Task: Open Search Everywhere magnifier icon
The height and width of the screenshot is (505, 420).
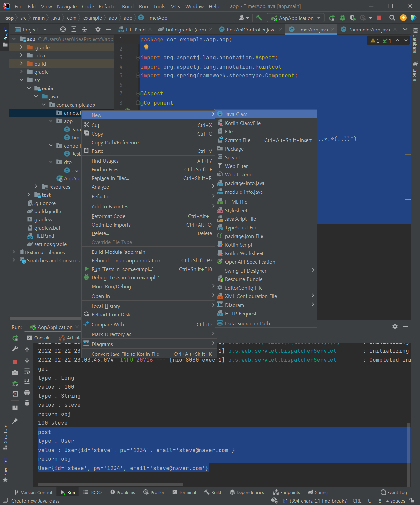Action: coord(392,18)
